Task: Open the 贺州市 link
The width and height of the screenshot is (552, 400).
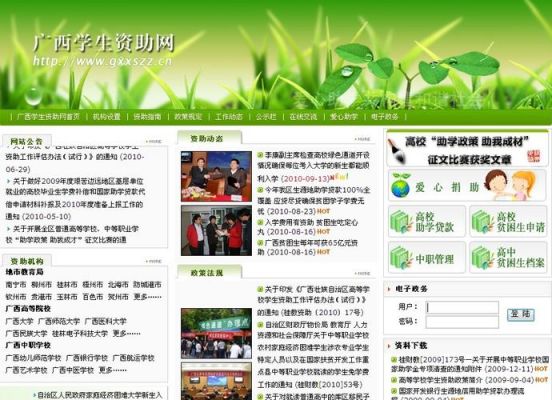Action: (118, 297)
